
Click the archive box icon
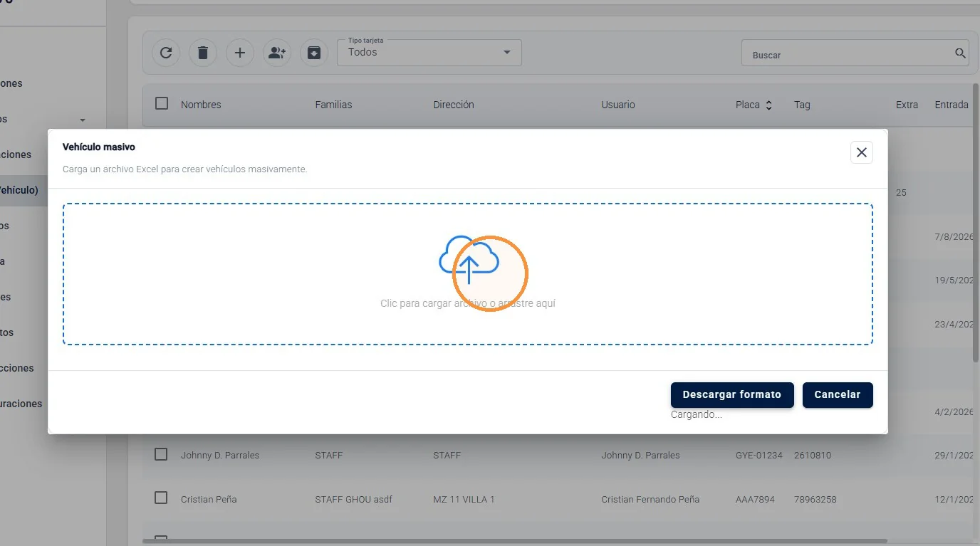tap(314, 53)
